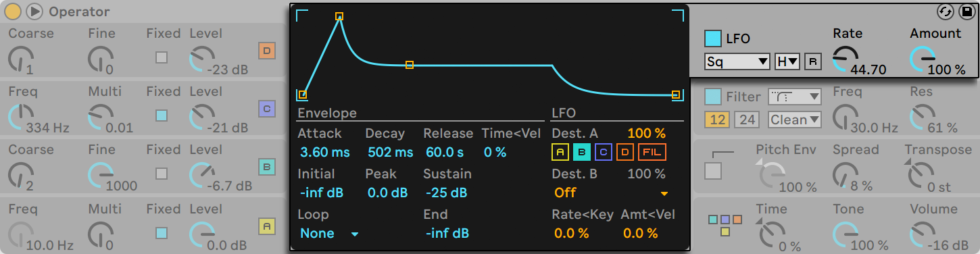The height and width of the screenshot is (254, 980).
Task: Click the hot-swap preset icon
Action: tap(945, 11)
